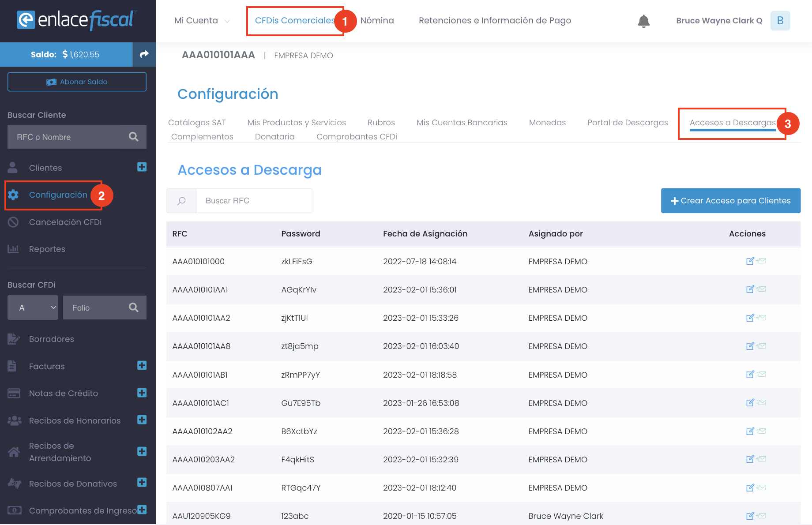The image size is (812, 525).
Task: Edit access row for RFC AAAA010101AC1
Action: [x=750, y=403]
